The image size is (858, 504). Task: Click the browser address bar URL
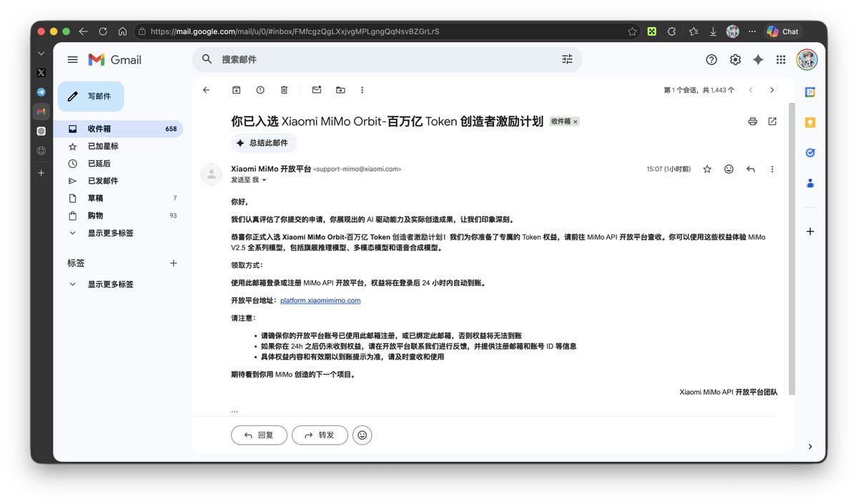click(295, 31)
